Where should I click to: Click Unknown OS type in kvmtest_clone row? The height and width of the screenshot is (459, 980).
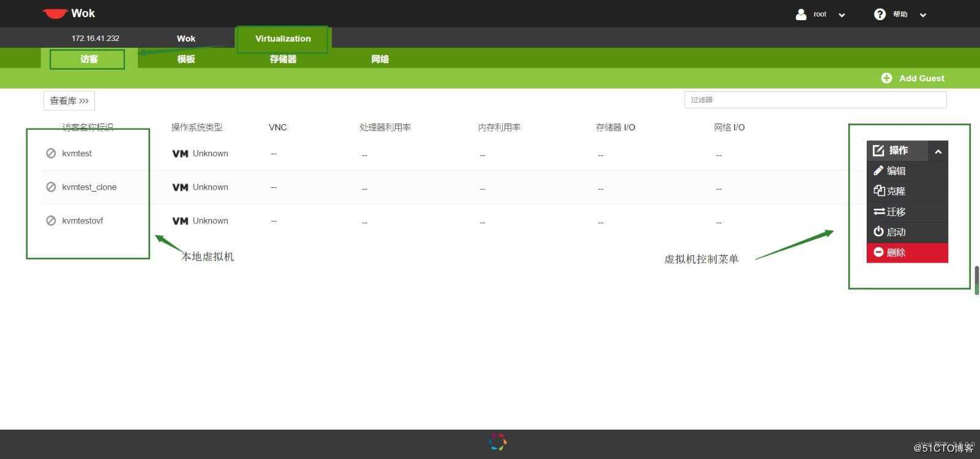(210, 187)
